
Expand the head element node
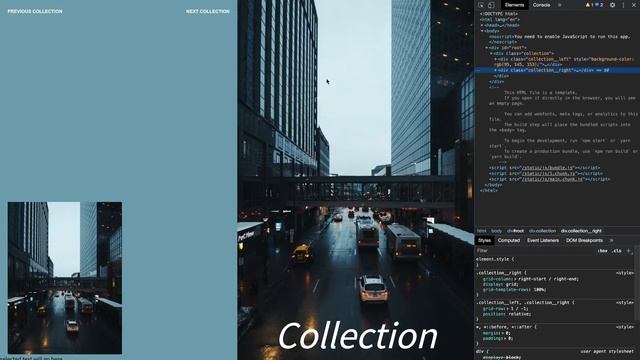pos(482,25)
